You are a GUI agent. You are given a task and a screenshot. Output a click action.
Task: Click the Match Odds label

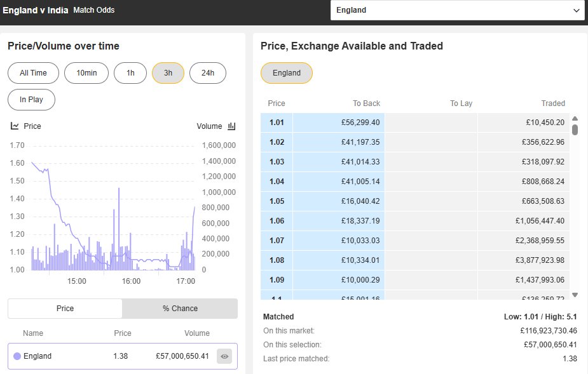[x=93, y=10]
